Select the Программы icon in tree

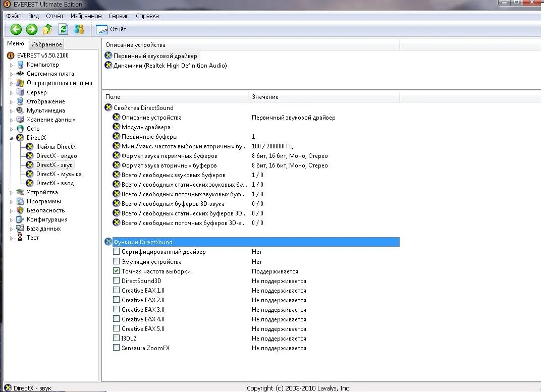click(x=21, y=201)
